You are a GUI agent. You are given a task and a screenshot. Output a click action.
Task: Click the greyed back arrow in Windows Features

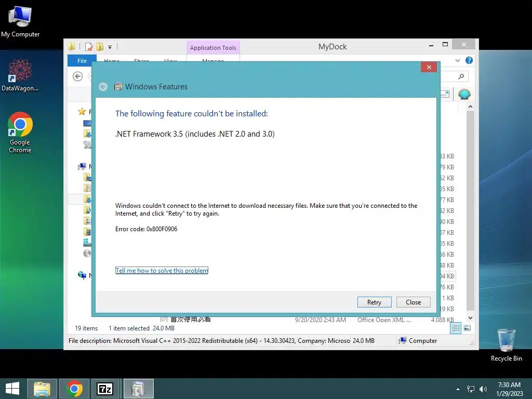point(103,87)
